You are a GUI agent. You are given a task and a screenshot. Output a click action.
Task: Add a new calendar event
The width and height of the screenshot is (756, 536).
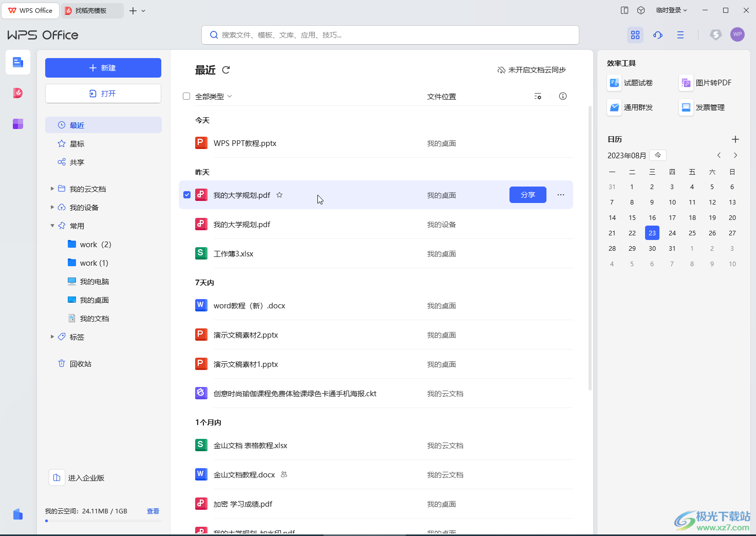[735, 139]
